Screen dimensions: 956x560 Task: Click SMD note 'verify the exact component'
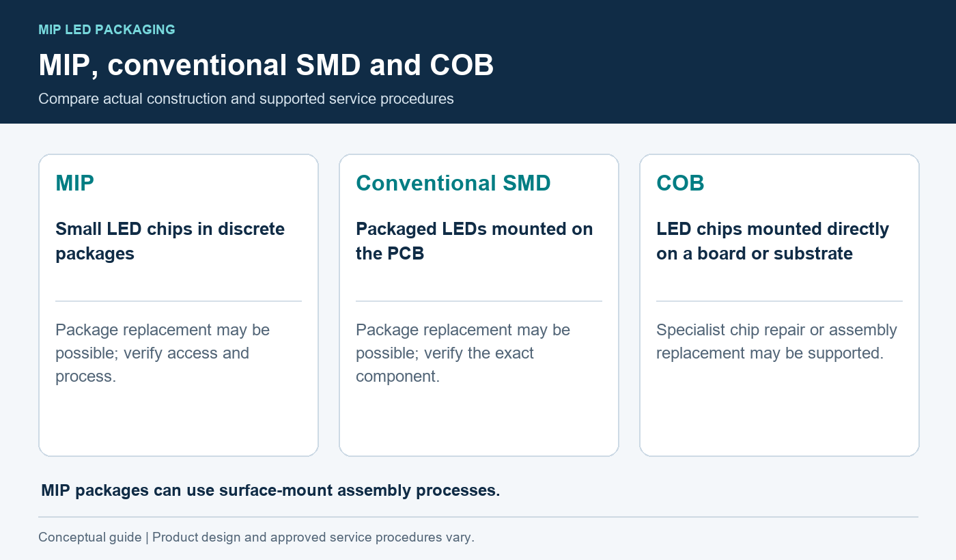445,365
